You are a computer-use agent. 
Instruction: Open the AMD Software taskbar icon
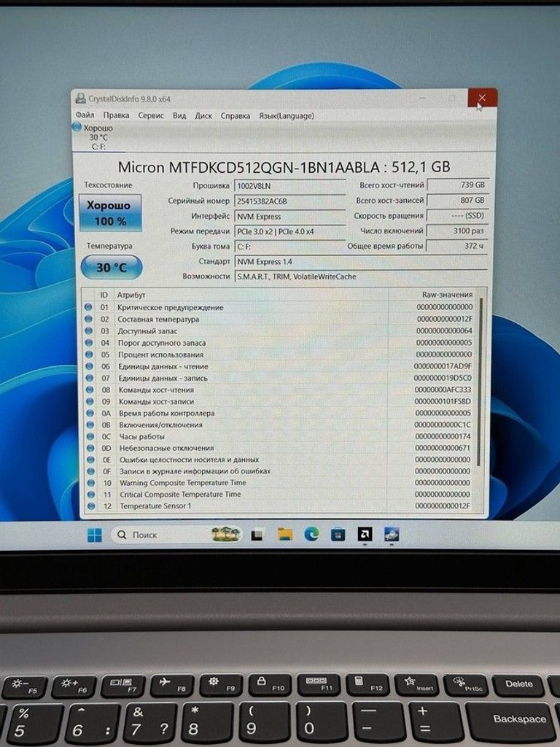click(365, 534)
